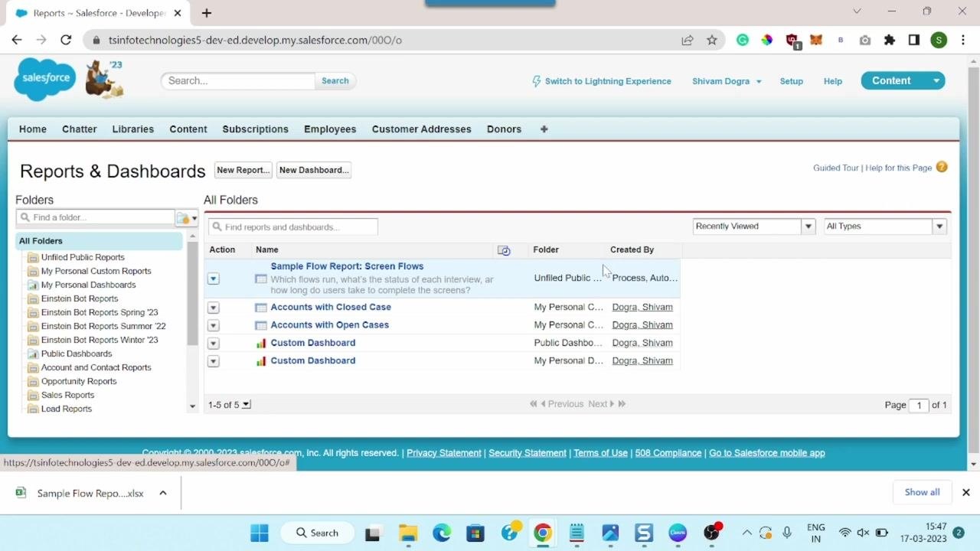
Task: Open the Einstein Bot Reports folder
Action: pyautogui.click(x=80, y=298)
